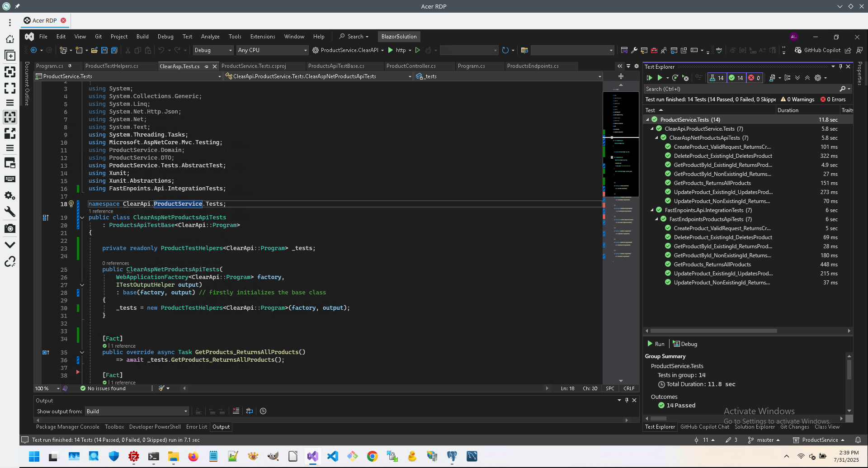This screenshot has height=468, width=868.
Task: Collapse all tests in Test Explorer
Action: 807,78
